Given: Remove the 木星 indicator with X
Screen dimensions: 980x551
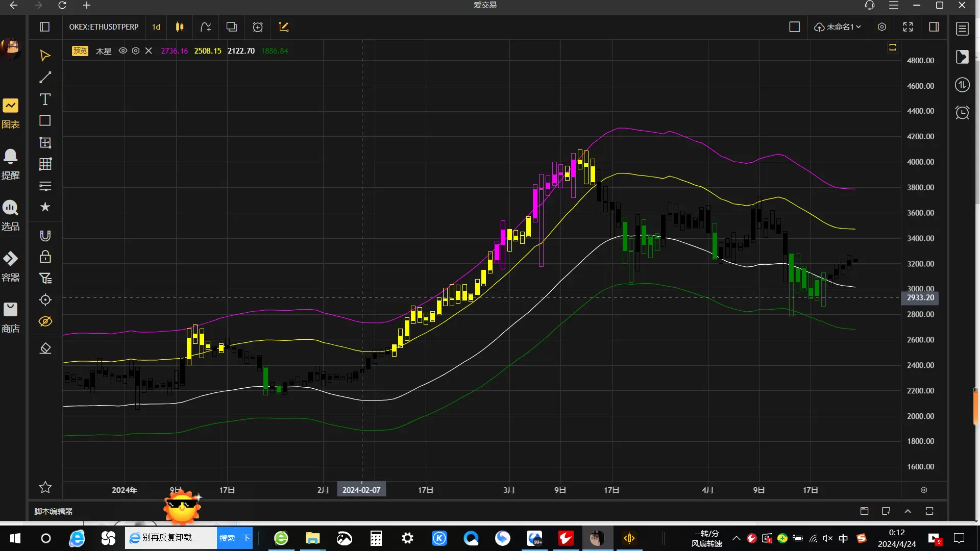Looking at the screenshot, I should tap(149, 51).
